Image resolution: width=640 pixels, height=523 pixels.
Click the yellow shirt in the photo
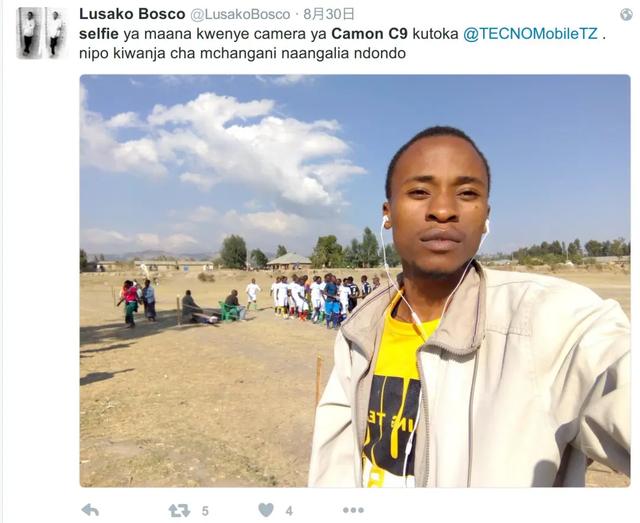click(x=396, y=388)
